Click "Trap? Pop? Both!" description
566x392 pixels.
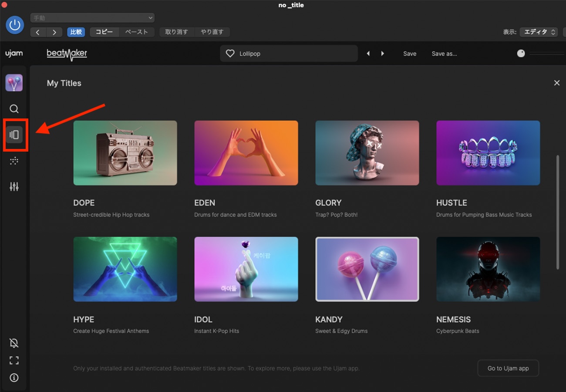pos(337,215)
